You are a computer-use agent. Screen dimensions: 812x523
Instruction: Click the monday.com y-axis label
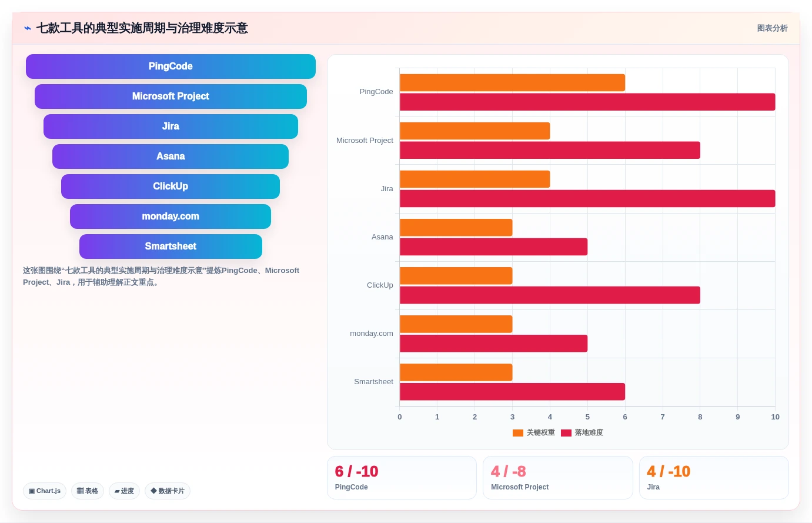click(x=372, y=334)
